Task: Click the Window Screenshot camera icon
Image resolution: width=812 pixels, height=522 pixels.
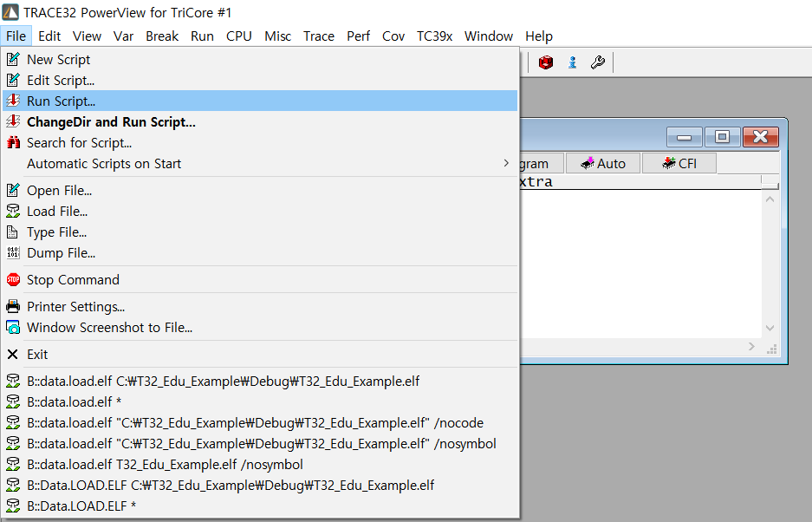Action: (13, 327)
